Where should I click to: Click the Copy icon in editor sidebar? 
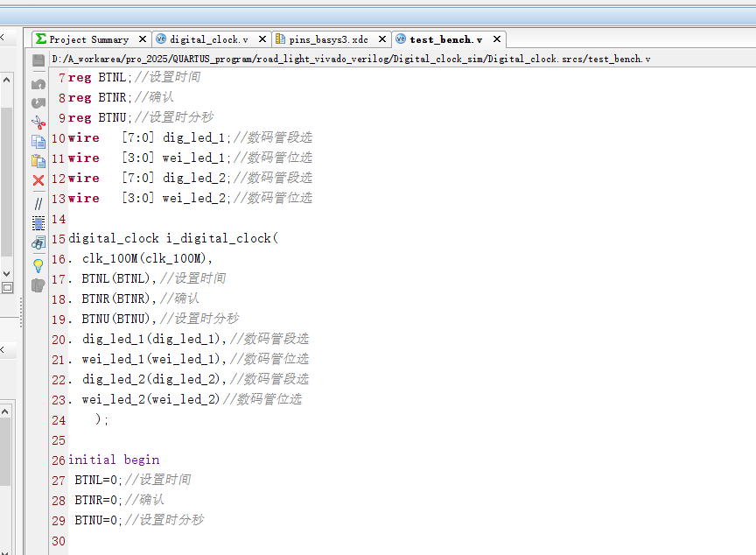(x=38, y=141)
